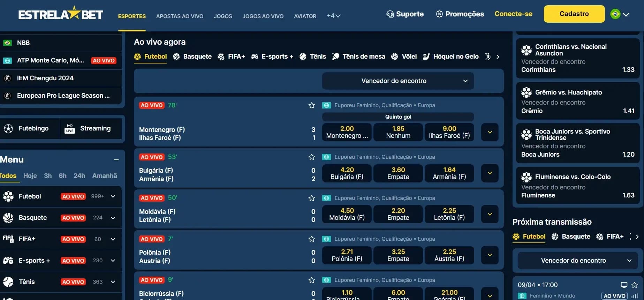Open the Streaming live section
The width and height of the screenshot is (644, 300).
coord(90,128)
